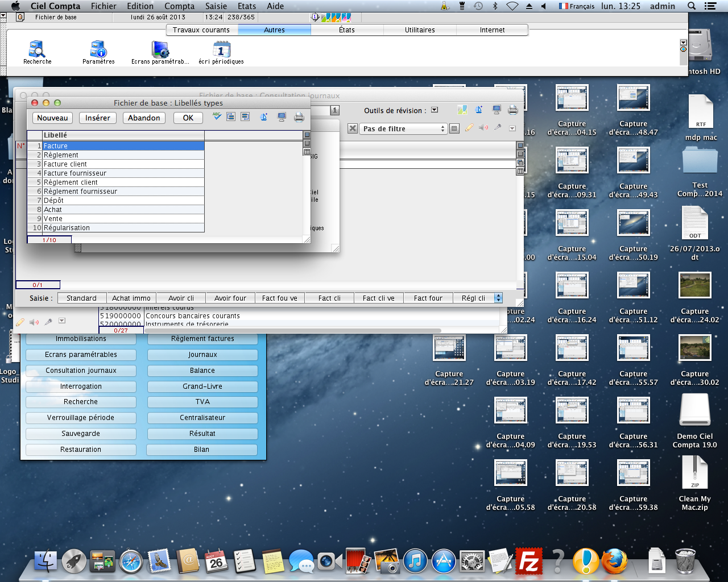Select the Régularisation row
This screenshot has width=728, height=582.
[116, 228]
